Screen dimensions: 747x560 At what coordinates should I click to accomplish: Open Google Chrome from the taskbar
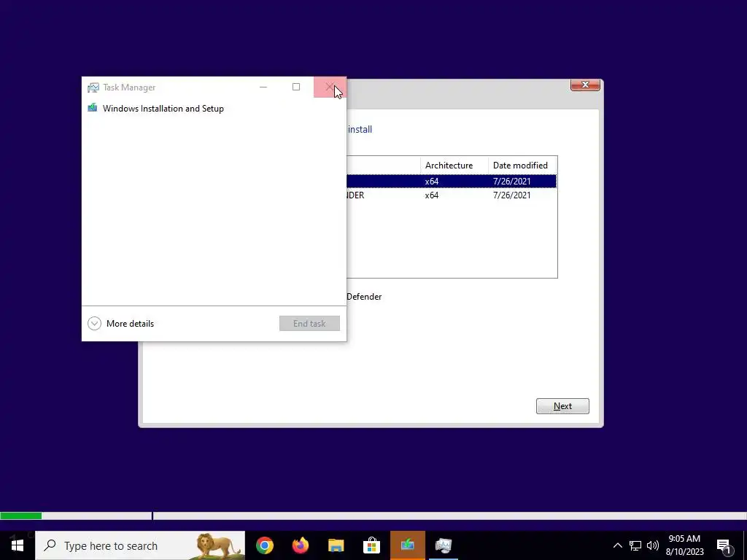(x=264, y=545)
